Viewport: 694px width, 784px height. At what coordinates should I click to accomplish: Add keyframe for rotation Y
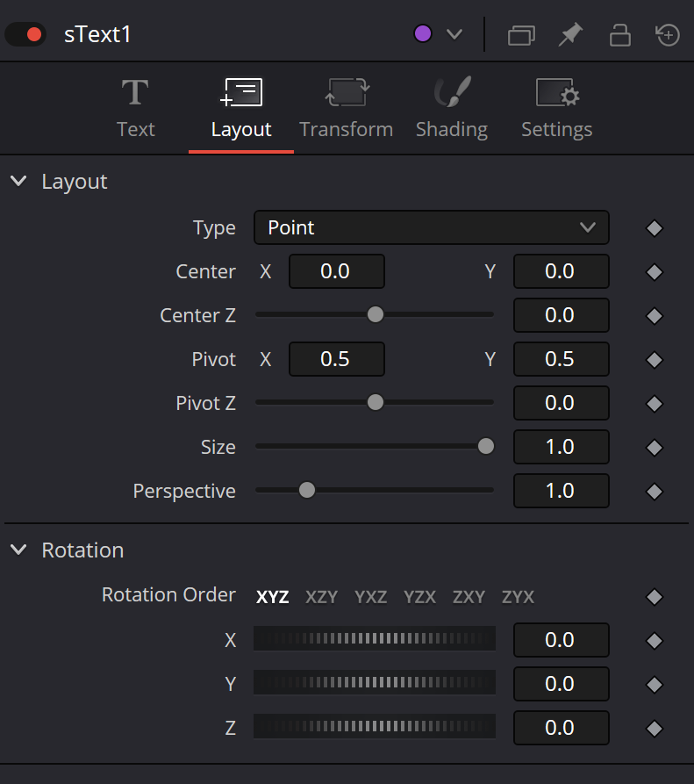click(x=654, y=685)
